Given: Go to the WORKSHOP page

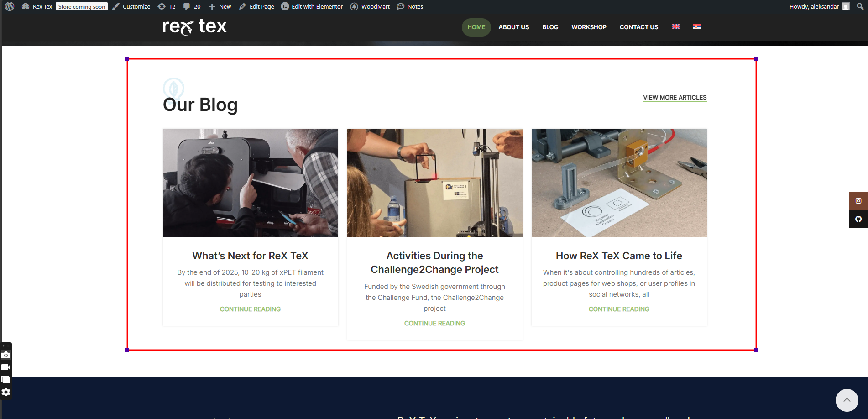Looking at the screenshot, I should [x=589, y=27].
